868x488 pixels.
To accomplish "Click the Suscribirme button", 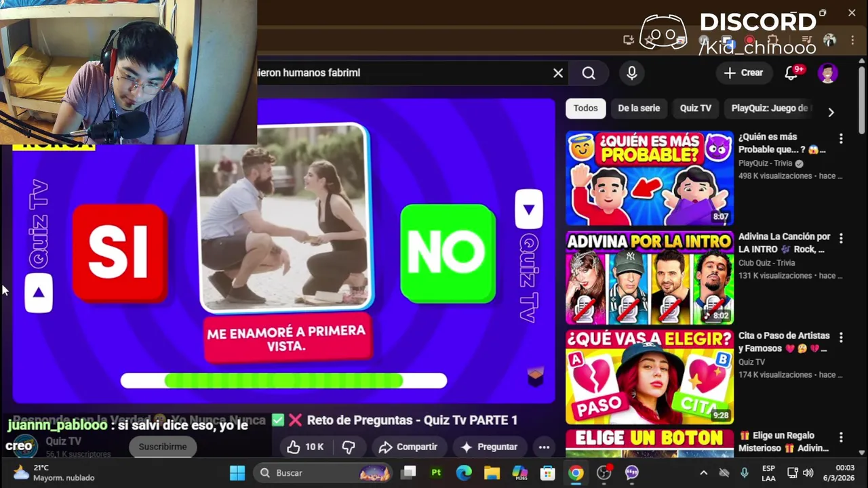I will click(x=163, y=447).
